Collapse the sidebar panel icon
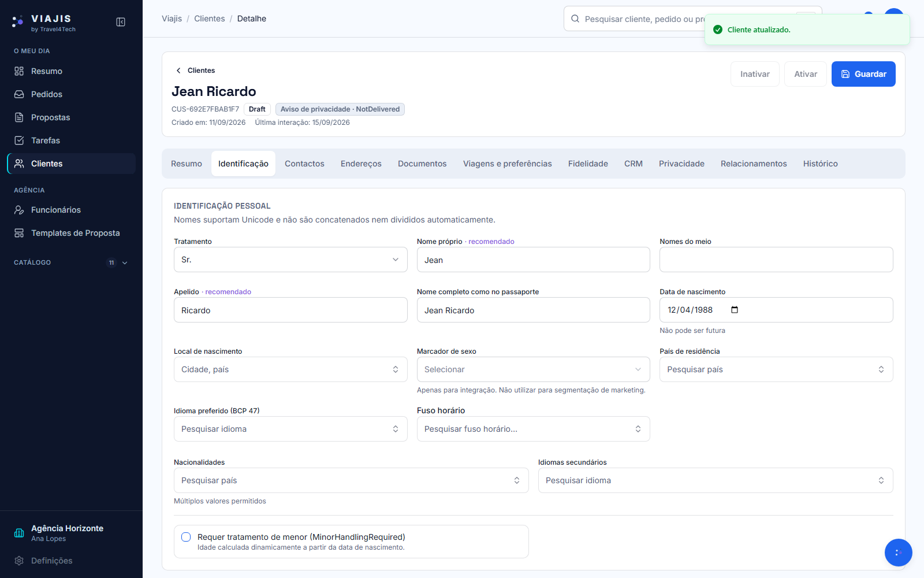The height and width of the screenshot is (578, 924). pos(121,22)
